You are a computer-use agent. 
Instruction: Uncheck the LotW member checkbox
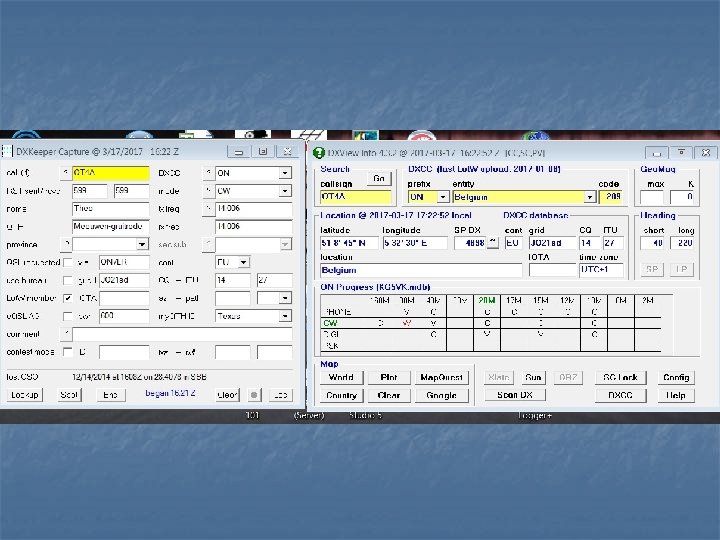(66, 298)
